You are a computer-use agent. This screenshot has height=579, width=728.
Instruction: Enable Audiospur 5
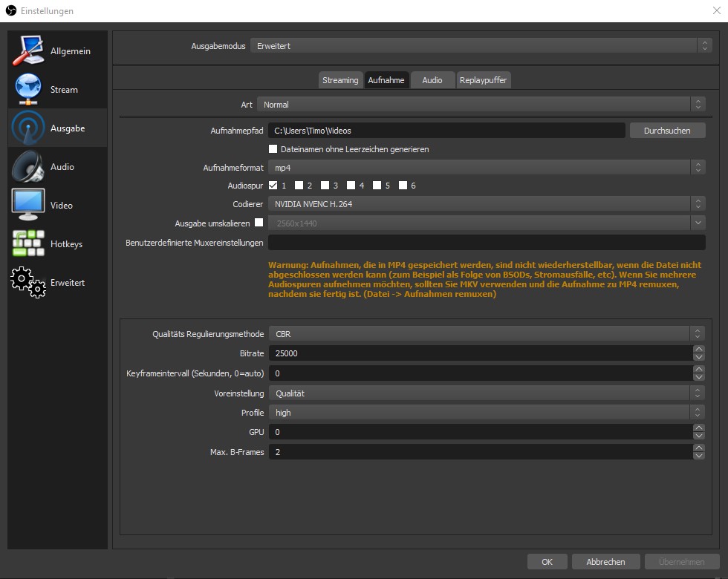click(x=377, y=185)
